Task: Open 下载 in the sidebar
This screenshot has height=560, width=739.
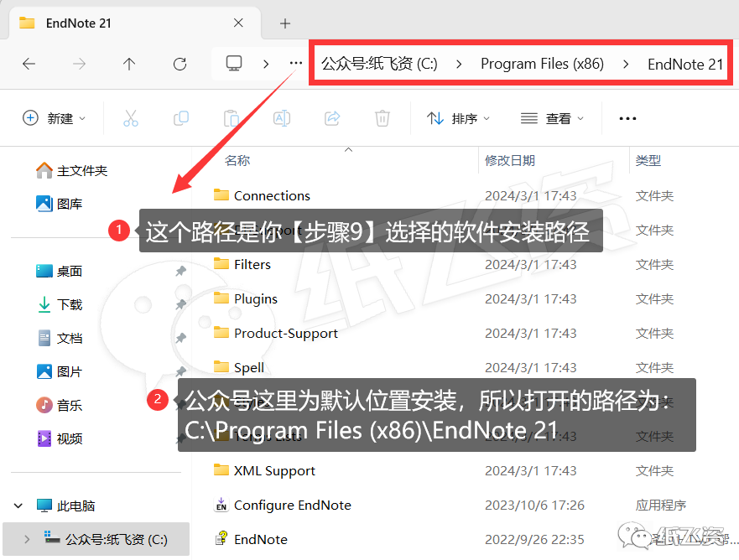Action: (59, 304)
